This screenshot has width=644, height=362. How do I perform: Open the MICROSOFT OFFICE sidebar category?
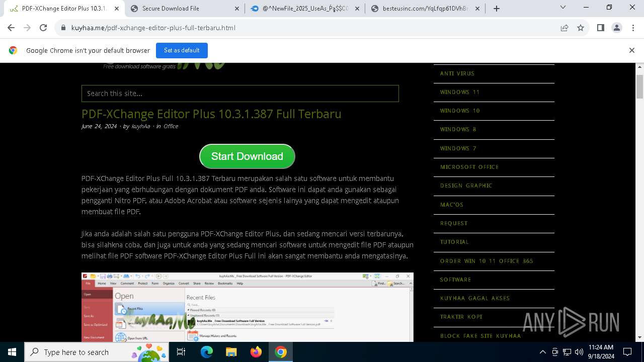tap(469, 167)
